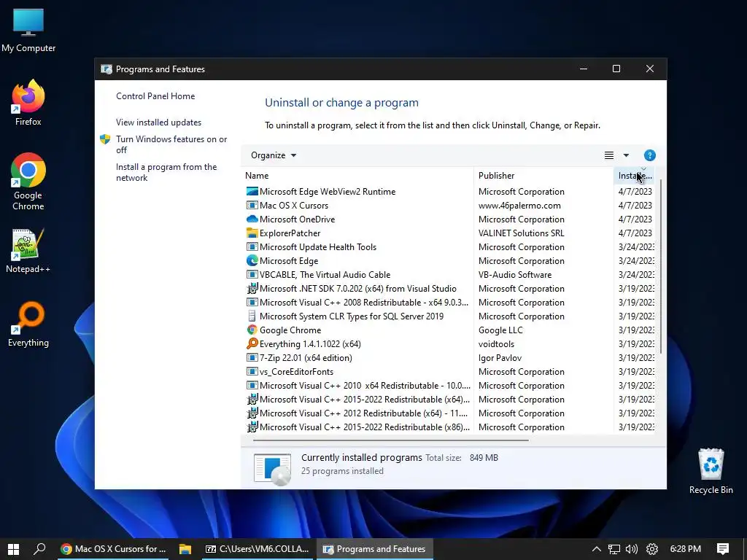Open taskbar search magnifier
Image resolution: width=747 pixels, height=560 pixels.
pyautogui.click(x=39, y=549)
